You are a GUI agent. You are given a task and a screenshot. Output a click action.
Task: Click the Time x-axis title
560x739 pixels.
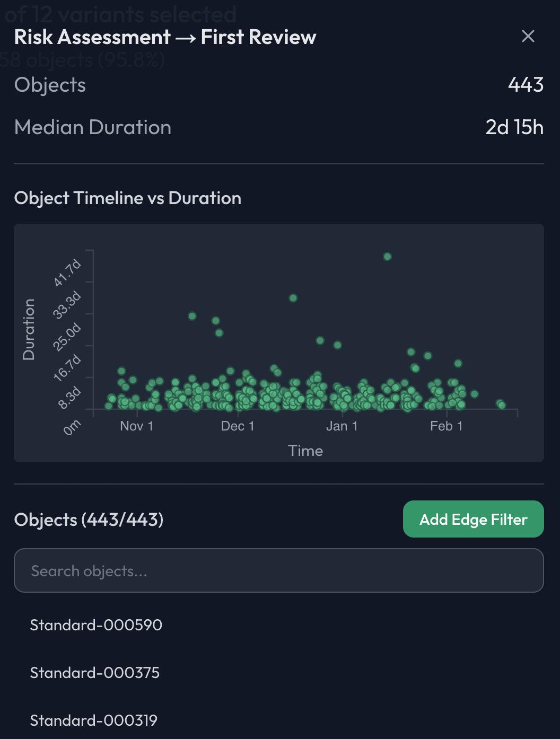click(305, 451)
